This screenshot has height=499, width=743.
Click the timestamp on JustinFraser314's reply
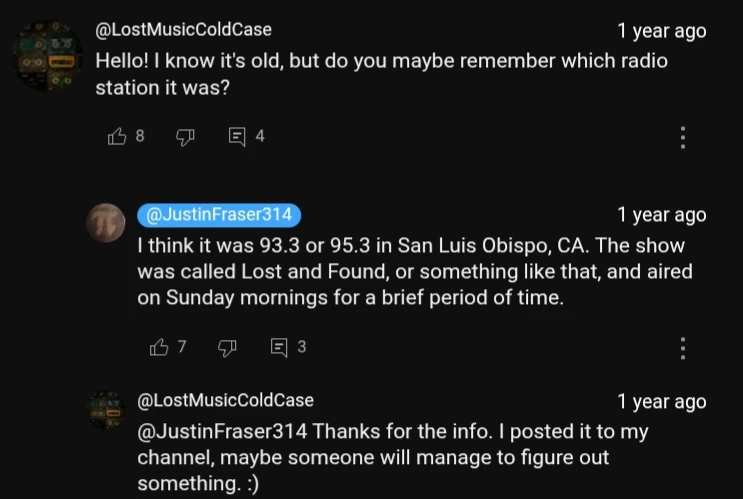[661, 215]
